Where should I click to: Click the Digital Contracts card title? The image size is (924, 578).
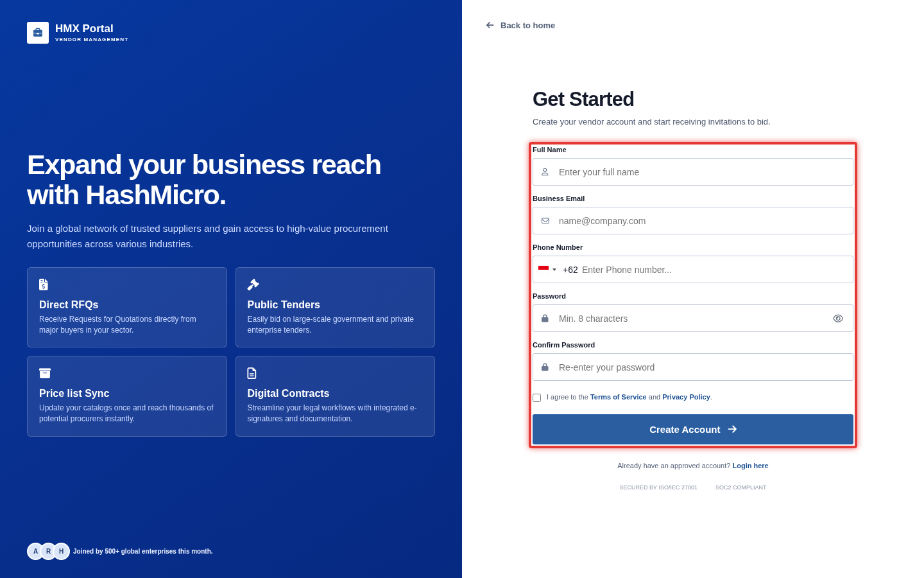[288, 393]
